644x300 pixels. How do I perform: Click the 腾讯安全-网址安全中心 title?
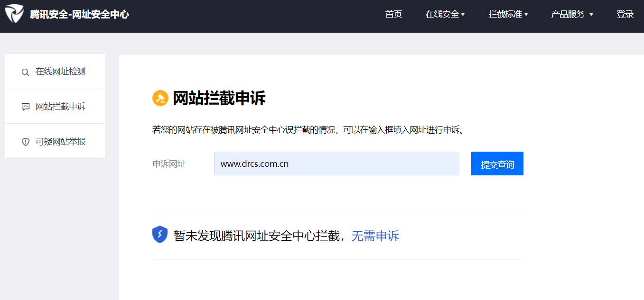click(79, 14)
